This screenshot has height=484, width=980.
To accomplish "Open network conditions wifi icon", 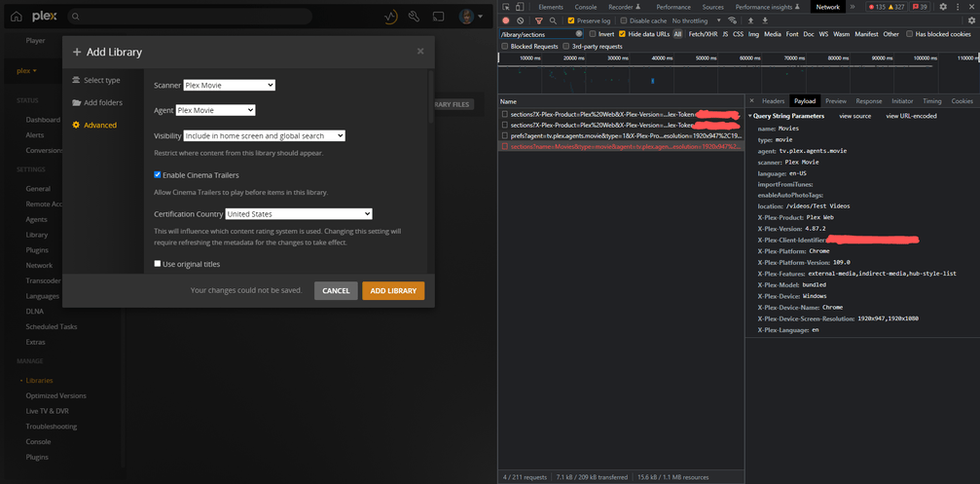I will click(x=732, y=20).
